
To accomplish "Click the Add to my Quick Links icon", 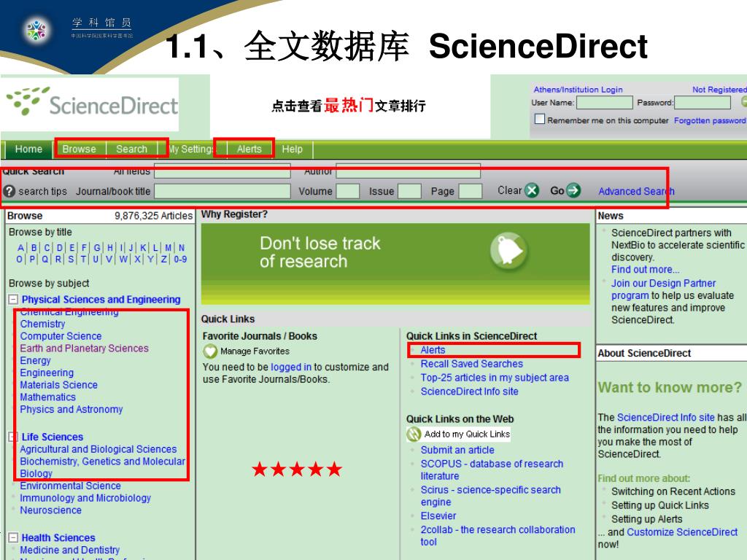I will tap(414, 434).
